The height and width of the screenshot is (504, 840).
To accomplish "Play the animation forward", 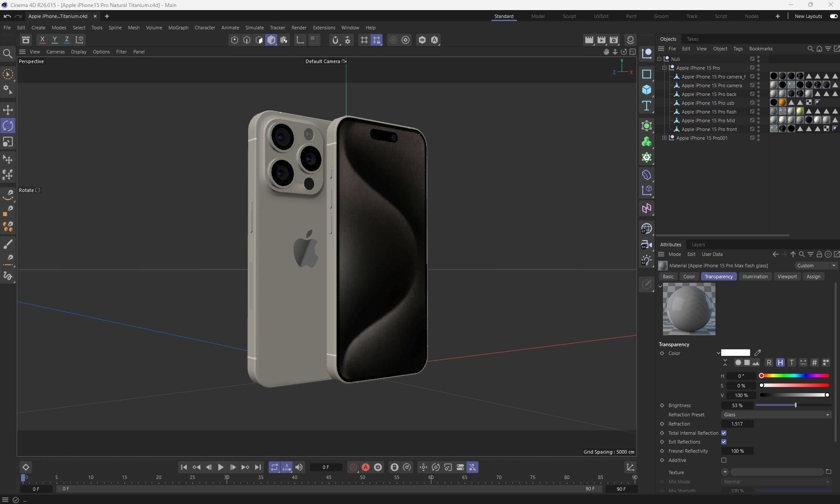I will click(221, 467).
